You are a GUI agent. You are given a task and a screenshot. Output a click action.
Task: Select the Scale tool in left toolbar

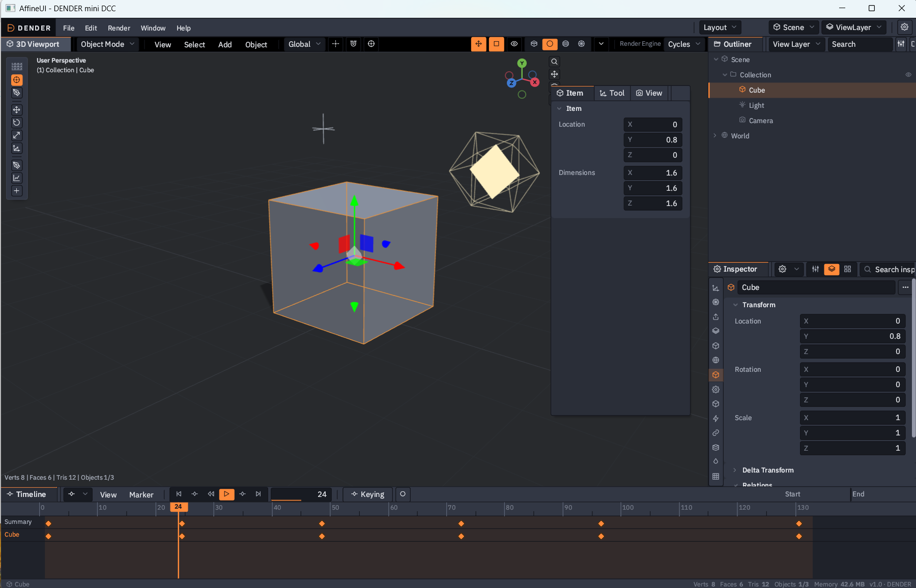[x=17, y=135]
